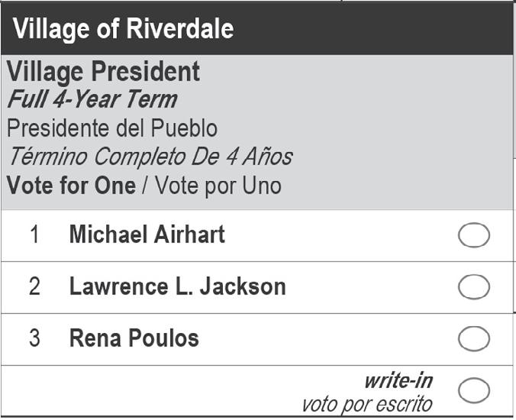Click the Full 4-Year Term text
The width and height of the screenshot is (516, 420).
click(92, 99)
